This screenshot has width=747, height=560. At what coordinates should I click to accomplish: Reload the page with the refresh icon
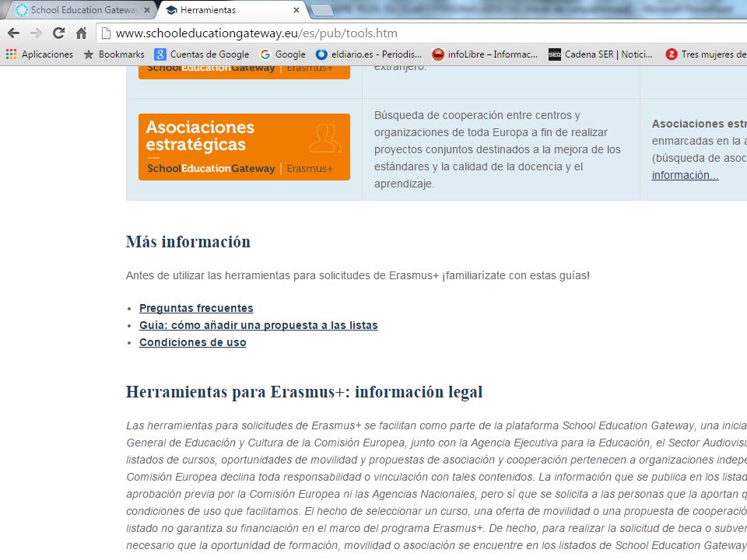(58, 33)
